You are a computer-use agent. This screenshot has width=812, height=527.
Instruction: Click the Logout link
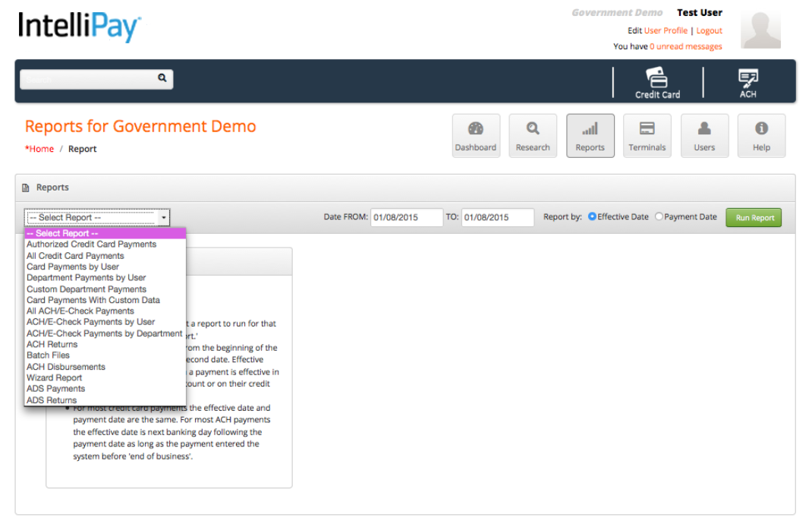pyautogui.click(x=710, y=30)
